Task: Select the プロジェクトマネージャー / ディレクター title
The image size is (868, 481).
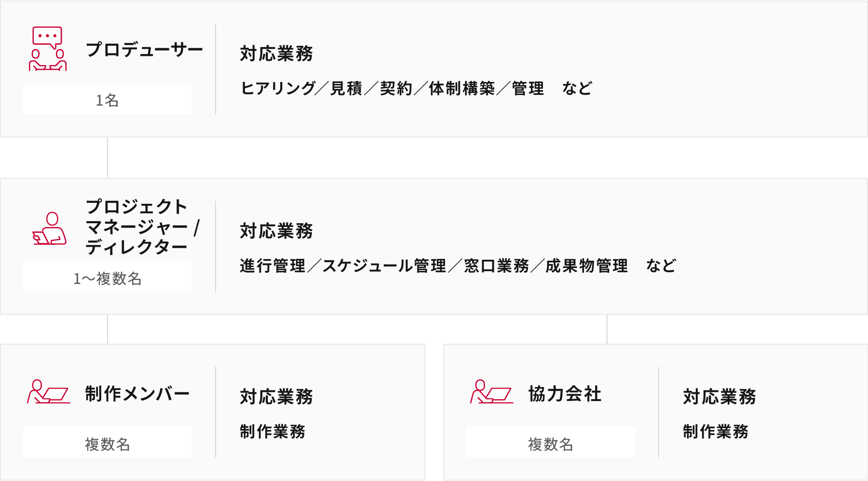Action: coord(142,227)
